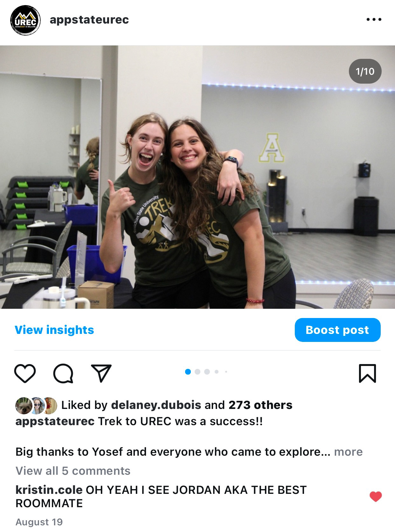Jump to second carousel dot indicator
This screenshot has height=532, width=395.
click(x=198, y=372)
